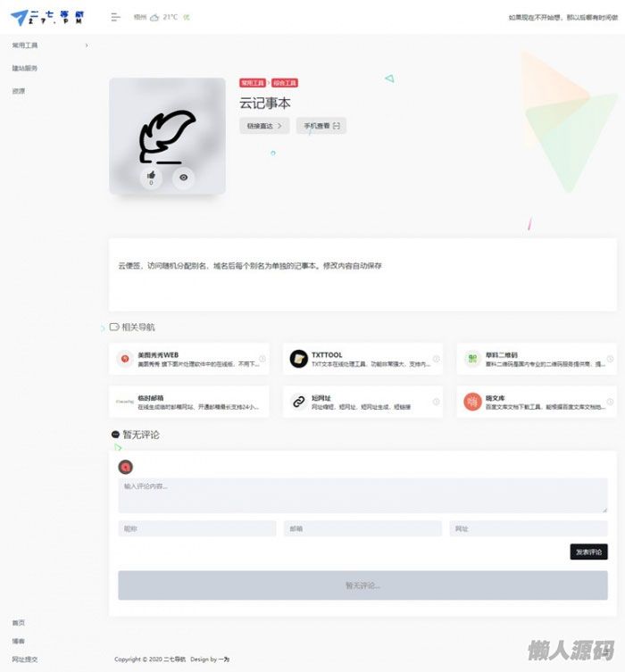The width and height of the screenshot is (625, 672).
Task: Open the TXTTOOL site icon
Action: point(299,359)
